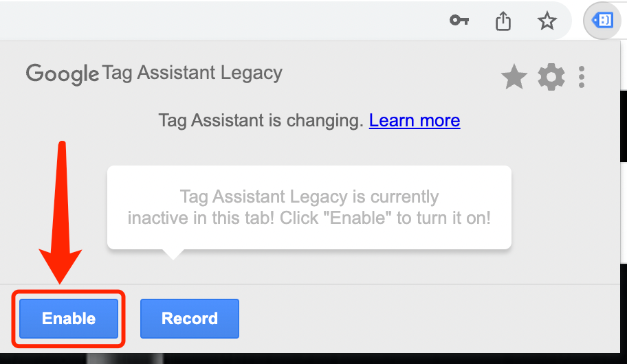627x364 pixels.
Task: Click the share page icon in address bar
Action: 503,21
